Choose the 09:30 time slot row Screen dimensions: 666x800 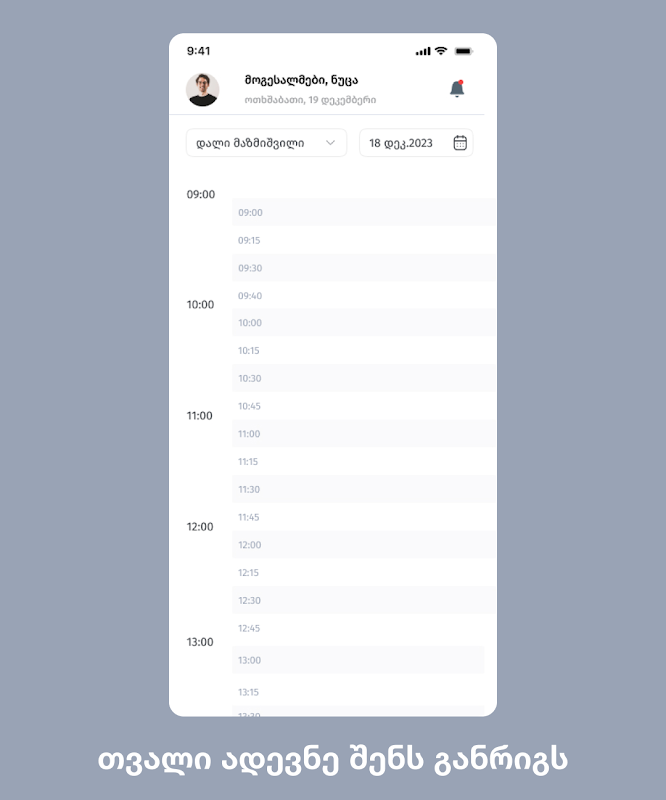pos(364,268)
